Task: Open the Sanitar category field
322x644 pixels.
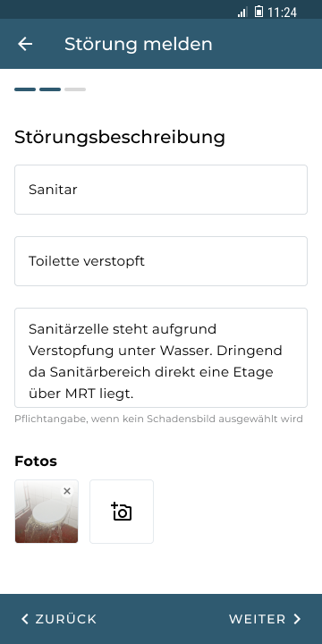Action: click(x=161, y=190)
